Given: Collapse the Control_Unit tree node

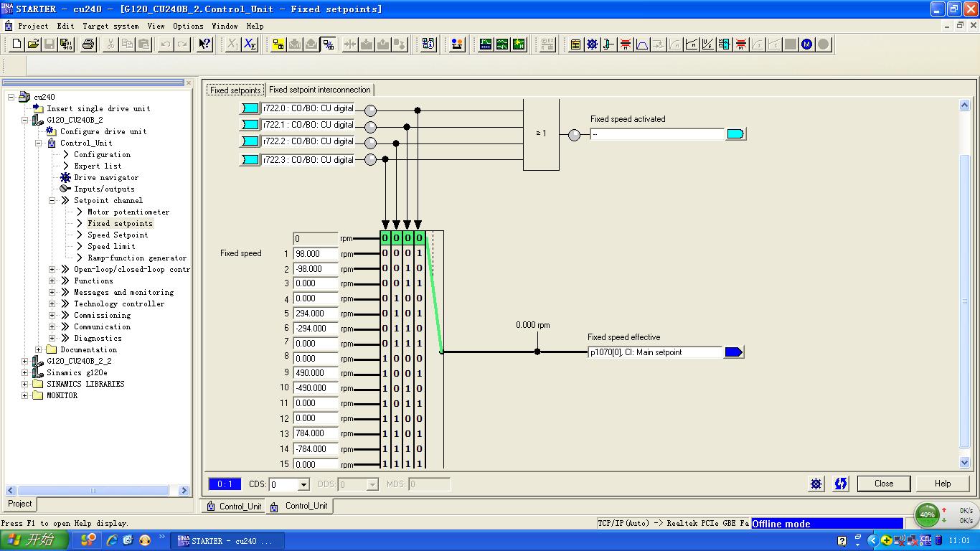Looking at the screenshot, I should tap(39, 143).
